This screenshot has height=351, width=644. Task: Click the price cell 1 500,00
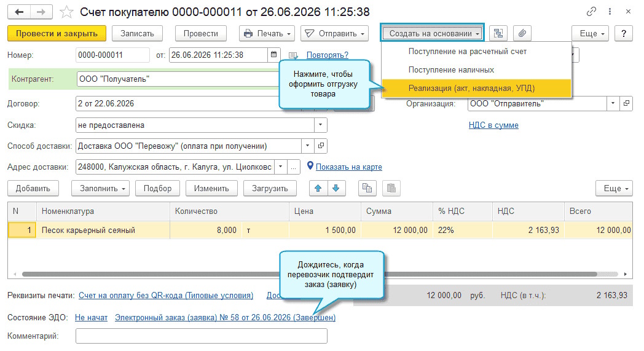325,230
